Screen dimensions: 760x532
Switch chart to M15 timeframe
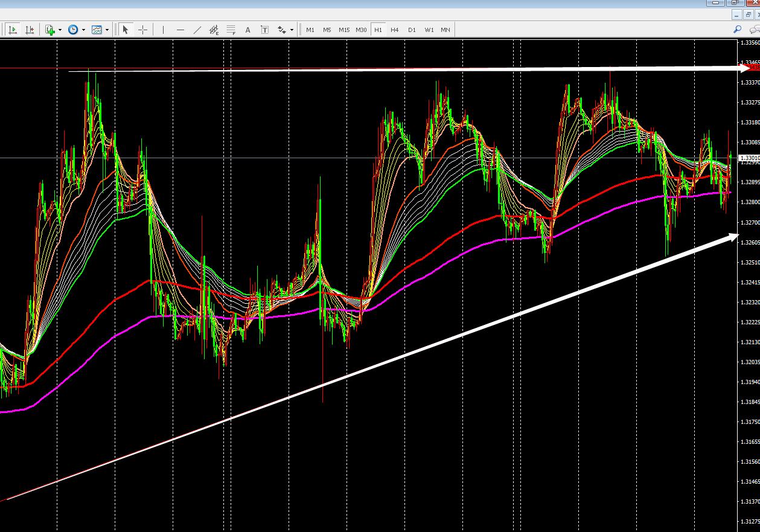tap(344, 30)
